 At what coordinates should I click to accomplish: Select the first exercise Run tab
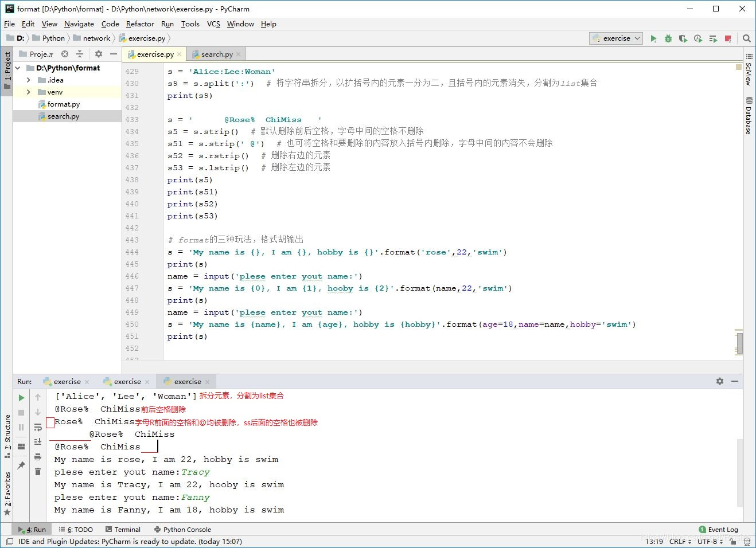pyautogui.click(x=67, y=382)
